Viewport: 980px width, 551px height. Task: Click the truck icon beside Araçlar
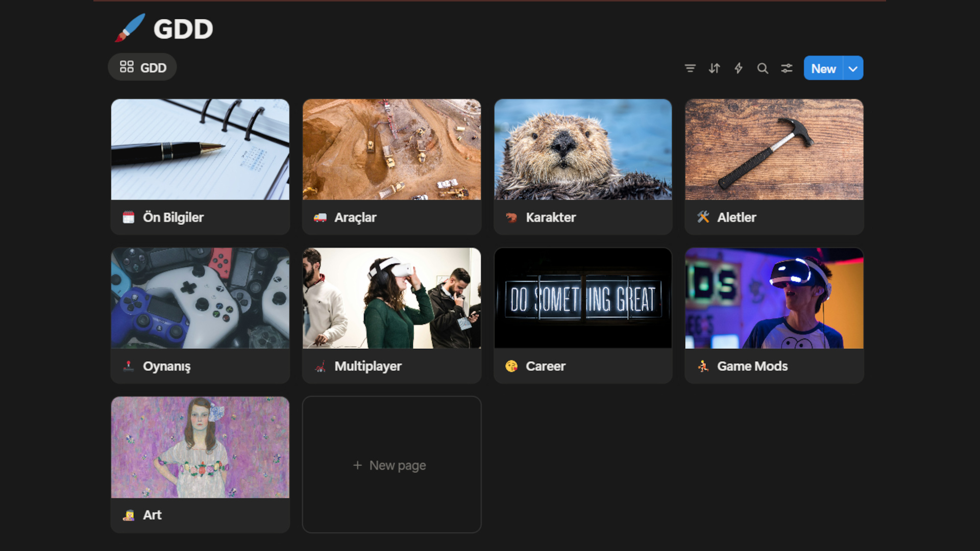(320, 218)
